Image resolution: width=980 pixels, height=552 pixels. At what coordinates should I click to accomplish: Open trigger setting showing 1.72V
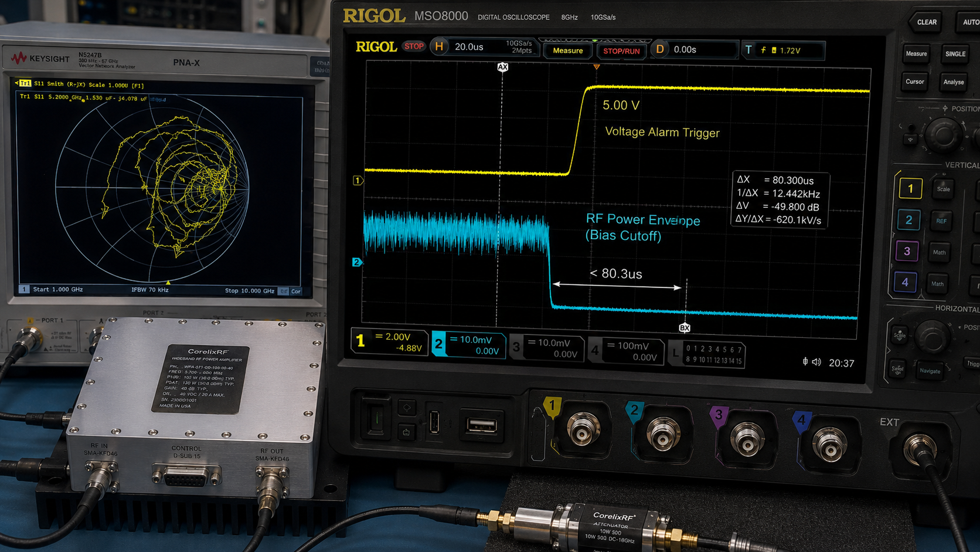783,50
